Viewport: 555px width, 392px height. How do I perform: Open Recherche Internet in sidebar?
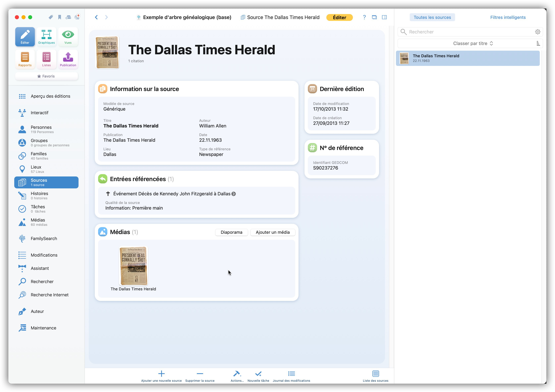point(46,295)
